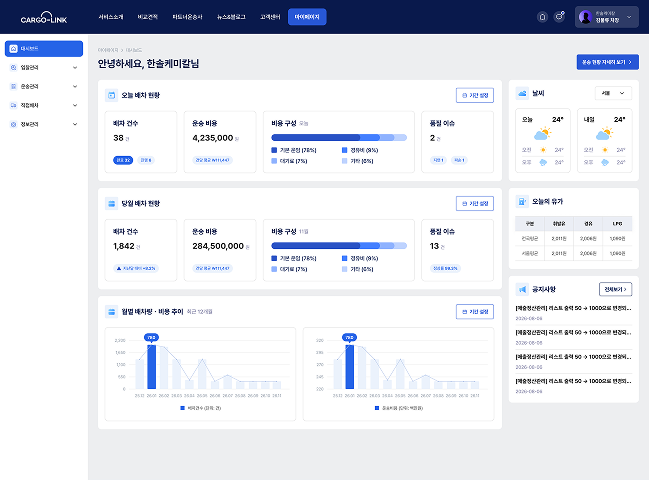The image size is (649, 480).
Task: Open 파트너운송사 in top navigation
Action: pos(187,17)
